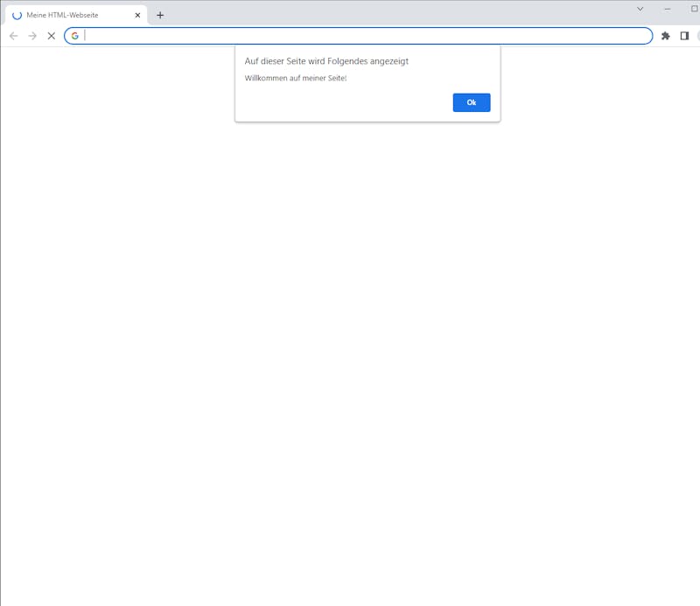Minimize the browser window

point(668,9)
